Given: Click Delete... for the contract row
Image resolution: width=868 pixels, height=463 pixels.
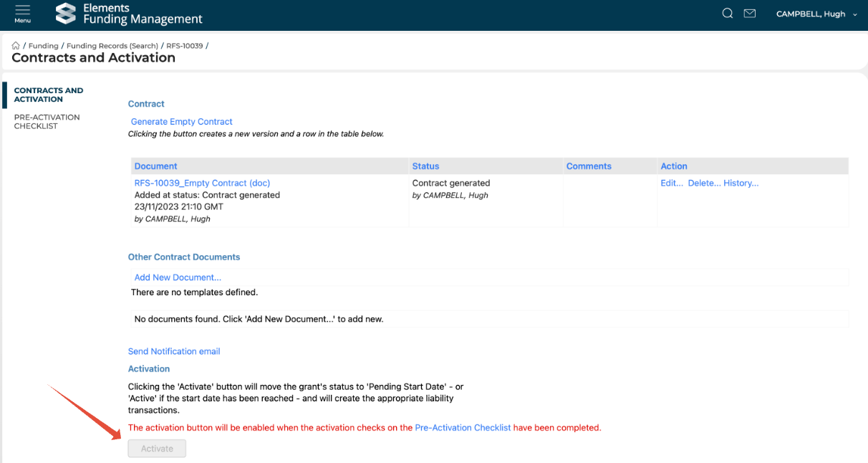Looking at the screenshot, I should click(704, 183).
